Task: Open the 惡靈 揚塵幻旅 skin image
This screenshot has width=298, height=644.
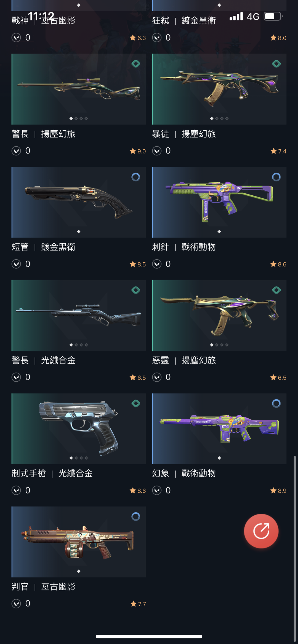Action: point(219,315)
